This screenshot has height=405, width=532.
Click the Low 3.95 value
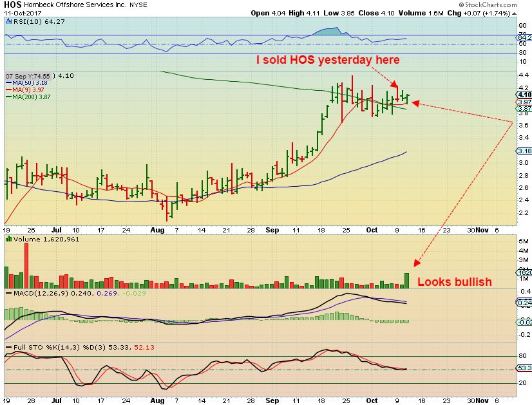(339, 14)
